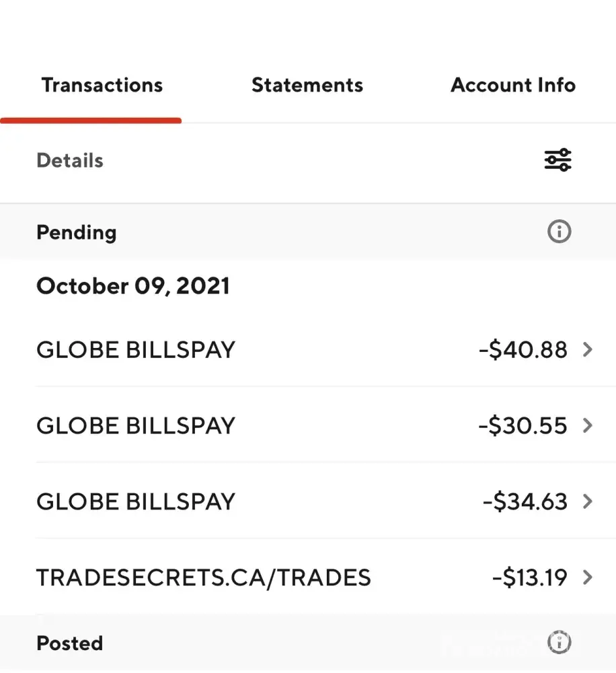Tap the info icon beside Pending
The height and width of the screenshot is (673, 616).
(x=559, y=232)
